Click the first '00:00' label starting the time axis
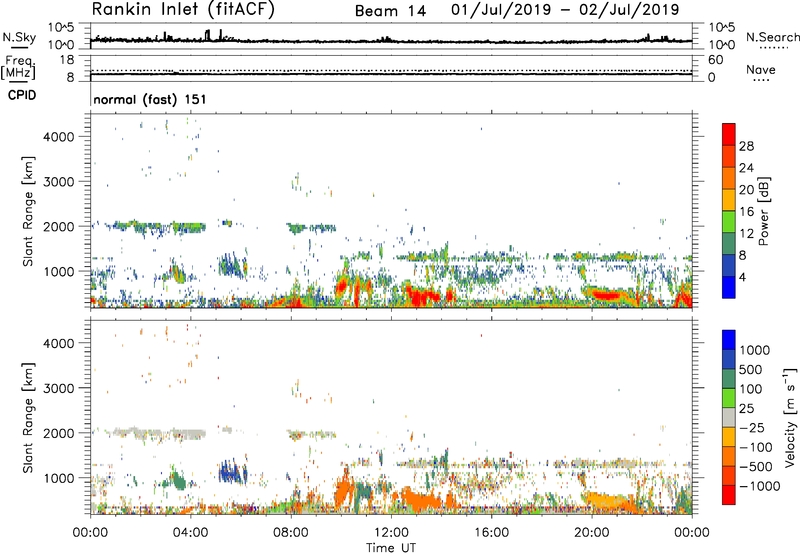The height and width of the screenshot is (554, 800). click(90, 533)
